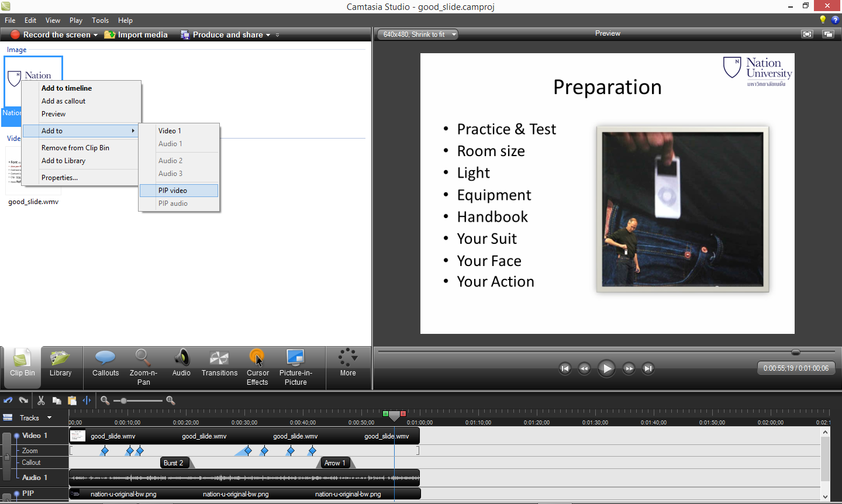Screen dimensions: 842x504
Task: Select Remove from Clip Bin
Action: (x=75, y=148)
